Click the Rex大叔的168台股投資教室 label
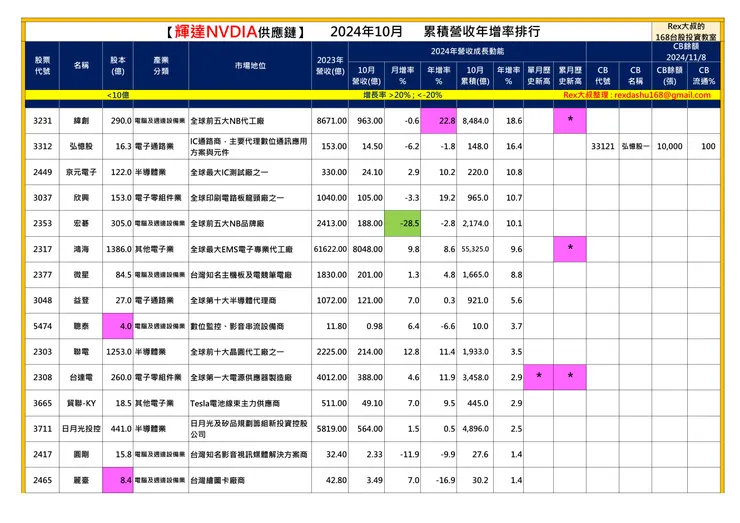Viewport: 740px width, 523px height. click(x=686, y=32)
